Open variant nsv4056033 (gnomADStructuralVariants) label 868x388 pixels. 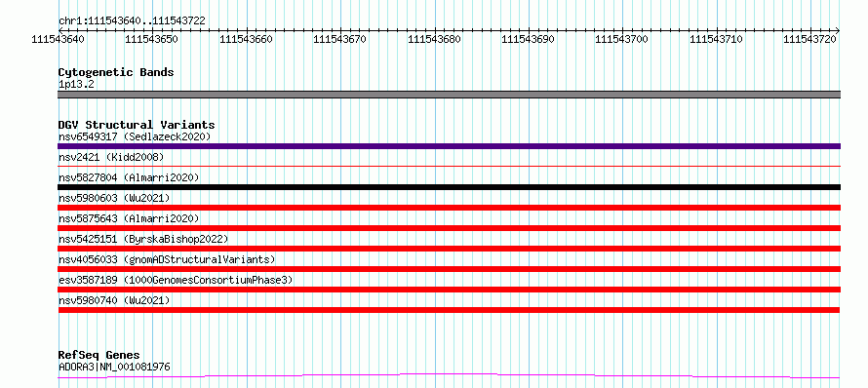[167, 259]
